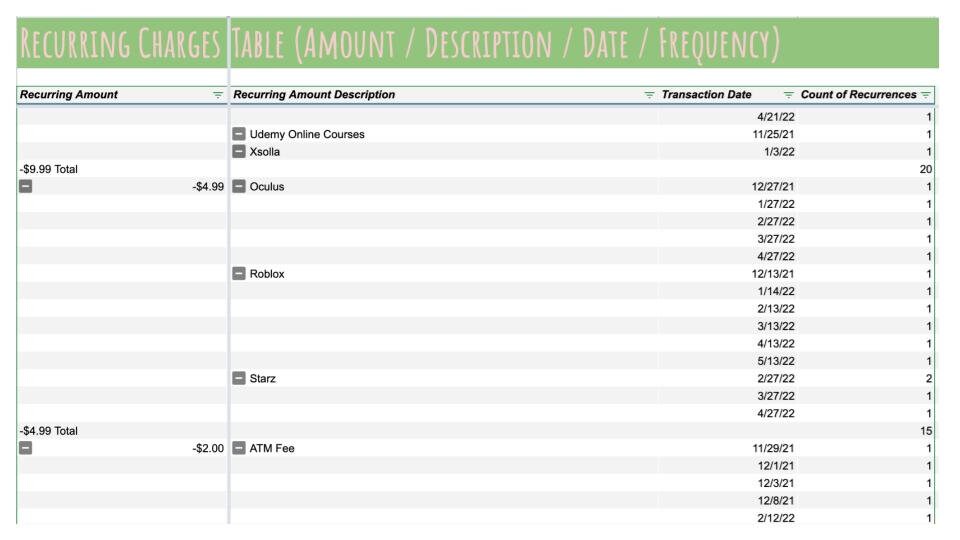Screen dimensions: 960x540
Task: Collapse the Oculus group
Action: point(239,187)
